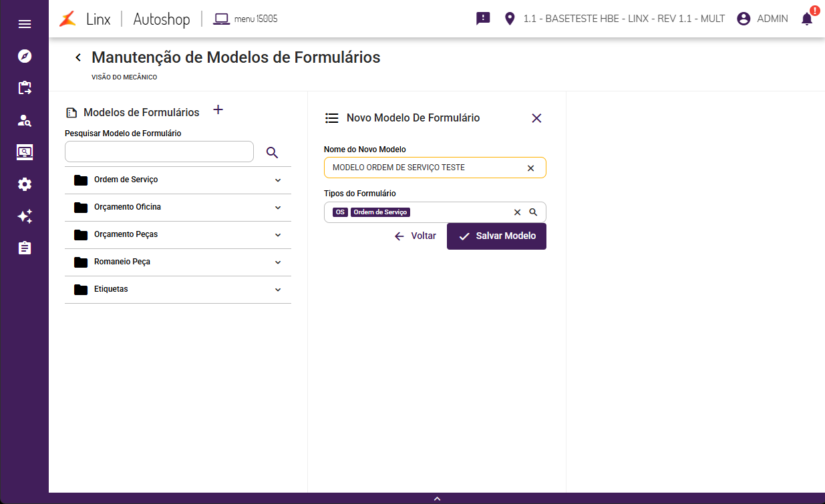Screen dimensions: 825x504
Task: Open the monitor search sidebar icon
Action: 25,152
